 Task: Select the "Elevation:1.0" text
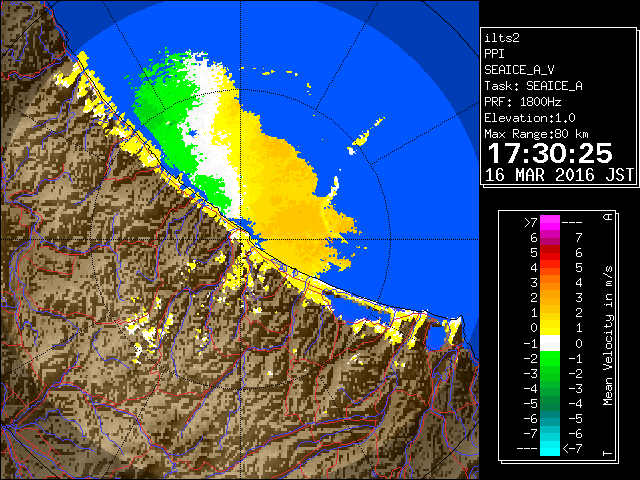pyautogui.click(x=530, y=118)
